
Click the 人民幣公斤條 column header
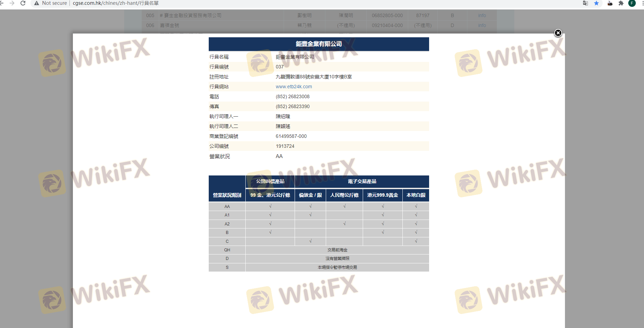click(x=345, y=195)
